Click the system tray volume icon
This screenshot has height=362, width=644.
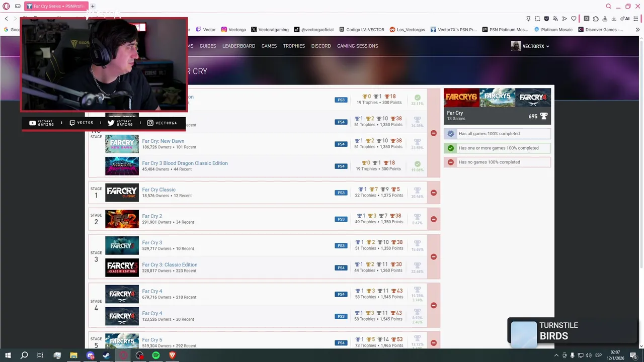click(589, 355)
